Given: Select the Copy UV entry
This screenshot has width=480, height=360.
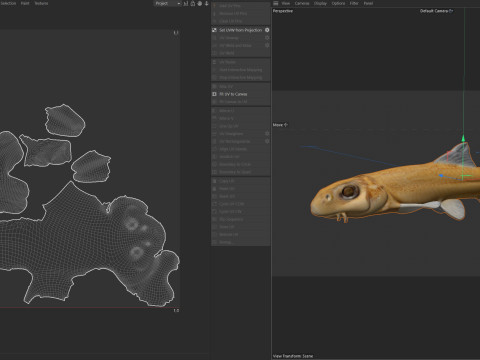Looking at the screenshot, I should 240,181.
